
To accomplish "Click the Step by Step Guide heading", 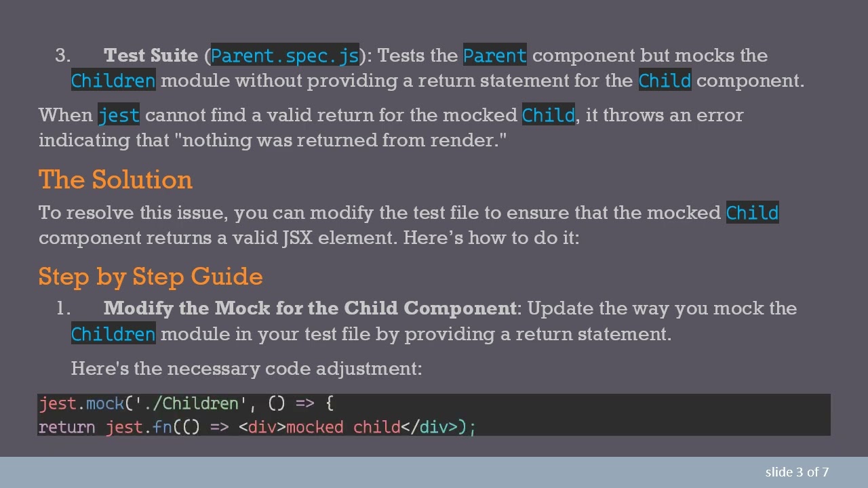I will pos(151,277).
